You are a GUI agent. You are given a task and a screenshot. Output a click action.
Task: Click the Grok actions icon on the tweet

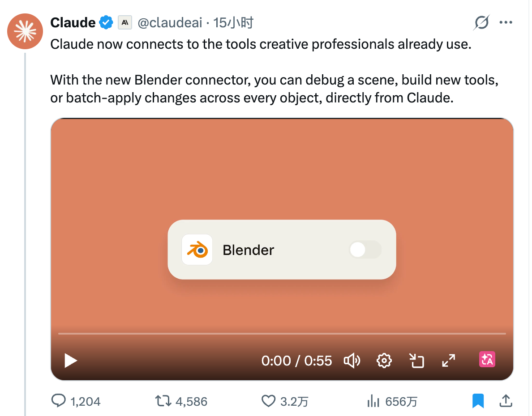pos(481,22)
